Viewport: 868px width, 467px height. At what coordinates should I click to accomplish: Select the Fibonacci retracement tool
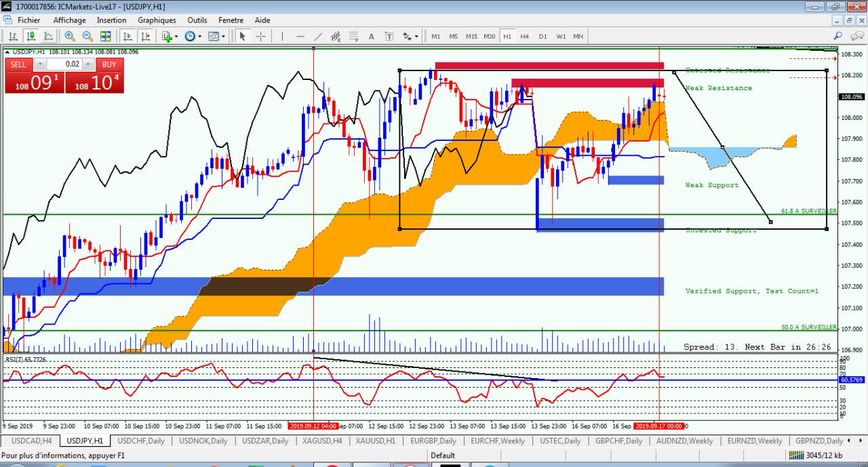click(353, 36)
